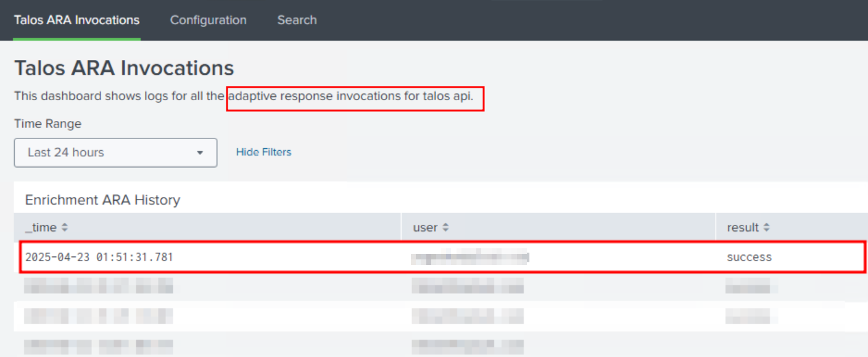Click the result column header text

[x=743, y=228]
